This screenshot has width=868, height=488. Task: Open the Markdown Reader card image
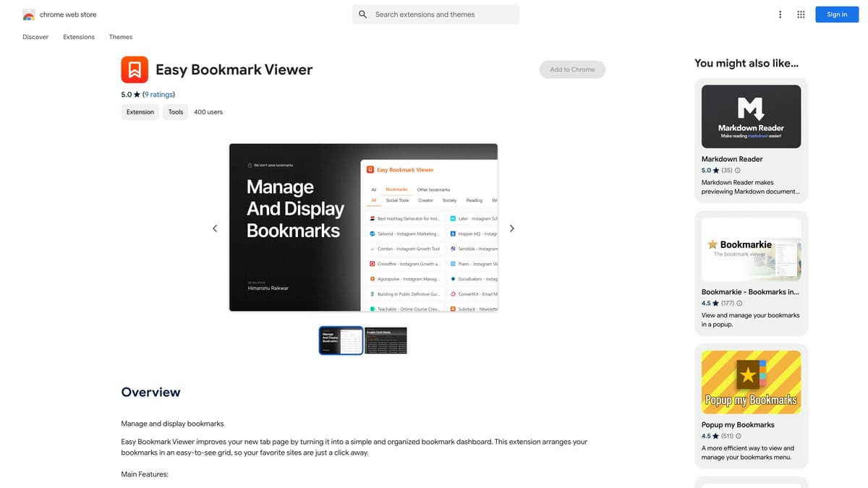751,116
